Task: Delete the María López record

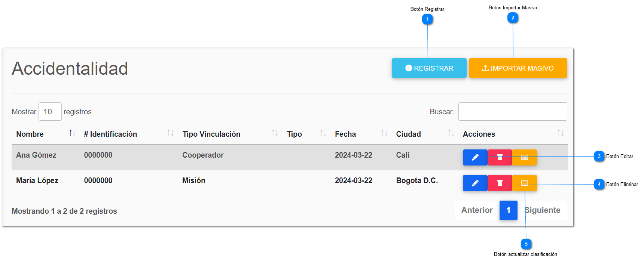Action: click(500, 183)
